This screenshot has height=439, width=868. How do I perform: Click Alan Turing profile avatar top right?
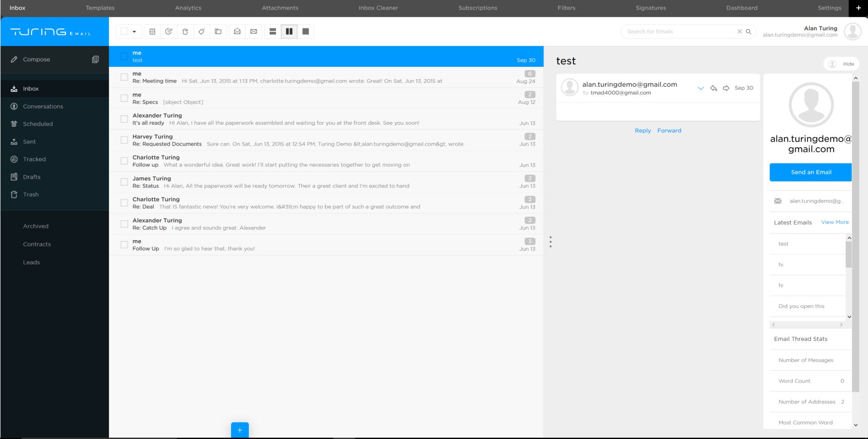[853, 32]
